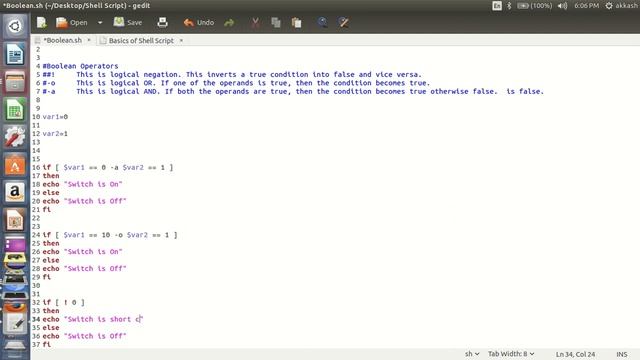Viewport: 640px width, 360px height.
Task: Print the current document
Action: [x=162, y=22]
